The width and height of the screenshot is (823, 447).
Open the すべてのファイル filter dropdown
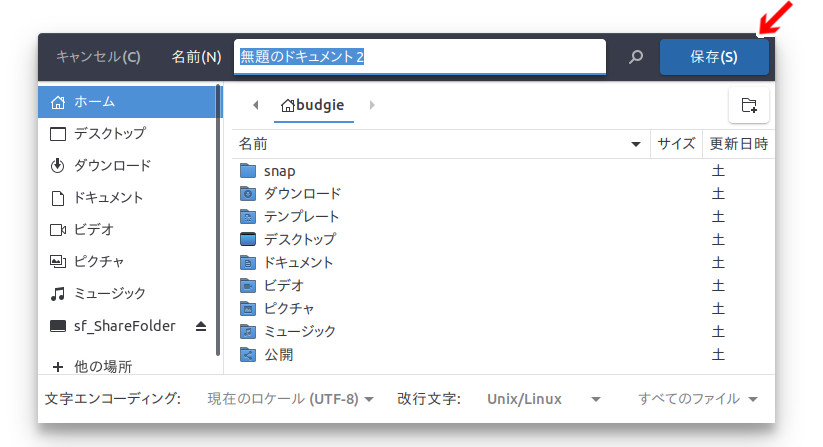[x=698, y=399]
